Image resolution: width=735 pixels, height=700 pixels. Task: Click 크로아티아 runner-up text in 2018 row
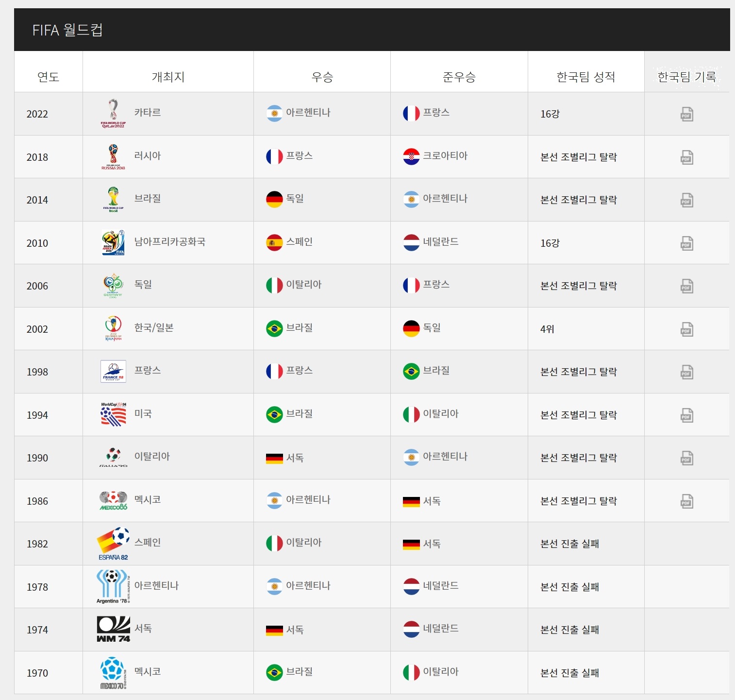tap(445, 156)
